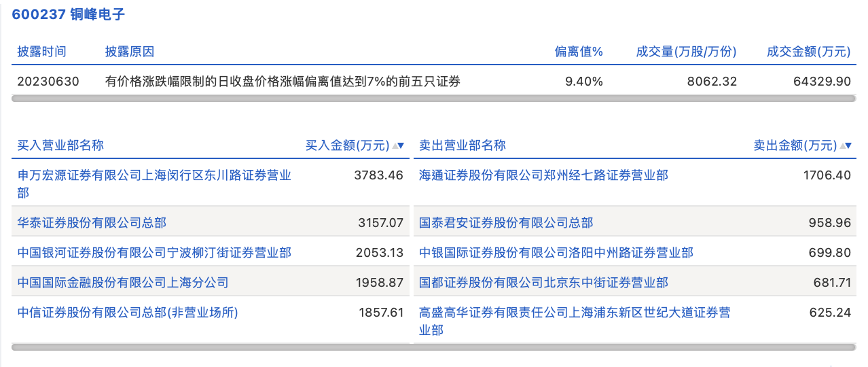Click the upper horizontal scrollbar under disclosure row

click(433, 99)
